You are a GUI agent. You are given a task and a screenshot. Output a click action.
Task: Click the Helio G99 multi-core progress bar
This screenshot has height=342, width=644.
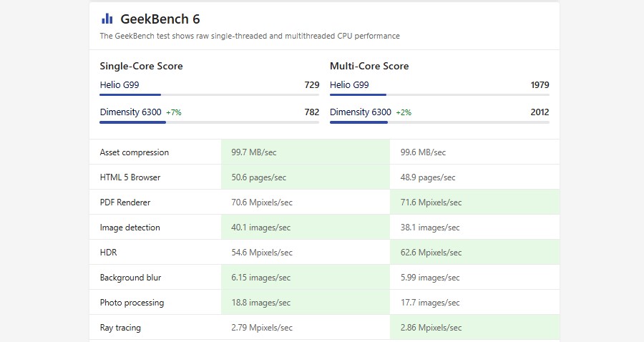tap(439, 94)
